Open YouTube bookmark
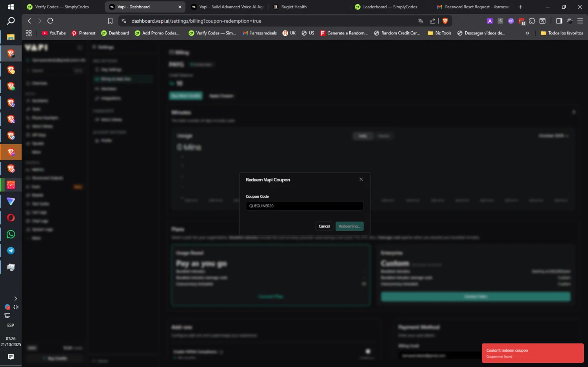The width and height of the screenshot is (588, 367). point(54,33)
